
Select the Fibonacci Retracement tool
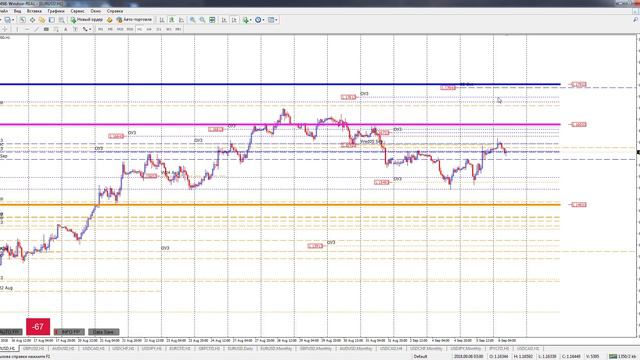click(x=56, y=29)
